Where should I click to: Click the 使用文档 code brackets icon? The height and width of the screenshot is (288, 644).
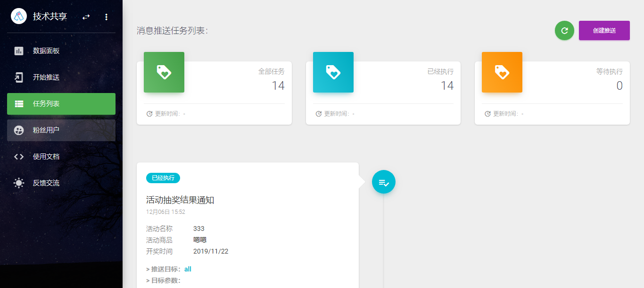pyautogui.click(x=19, y=157)
